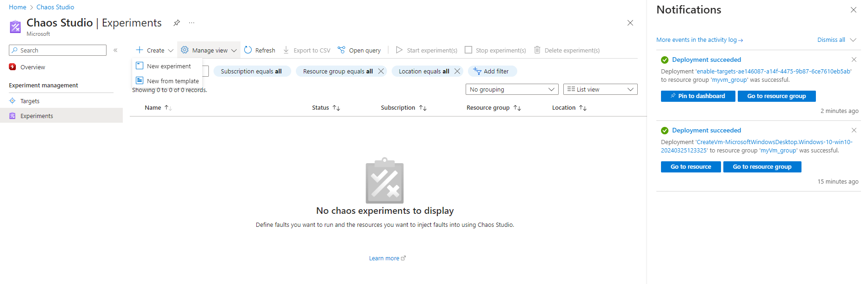This screenshot has height=284, width=868.
Task: Pin Chaos Studio blade to dashboard
Action: coord(177,23)
